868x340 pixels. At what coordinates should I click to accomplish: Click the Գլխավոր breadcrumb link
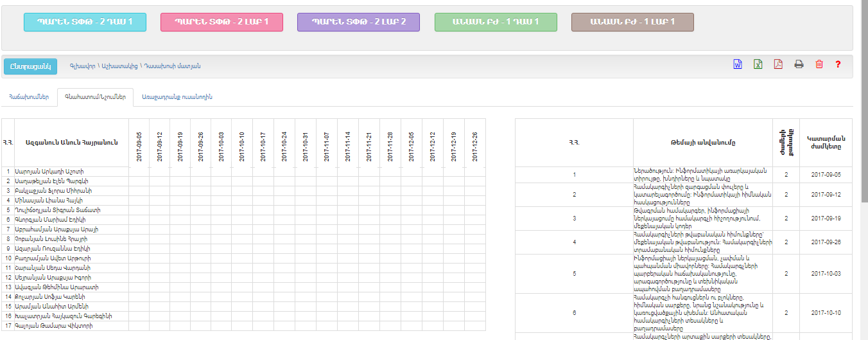[x=82, y=66]
